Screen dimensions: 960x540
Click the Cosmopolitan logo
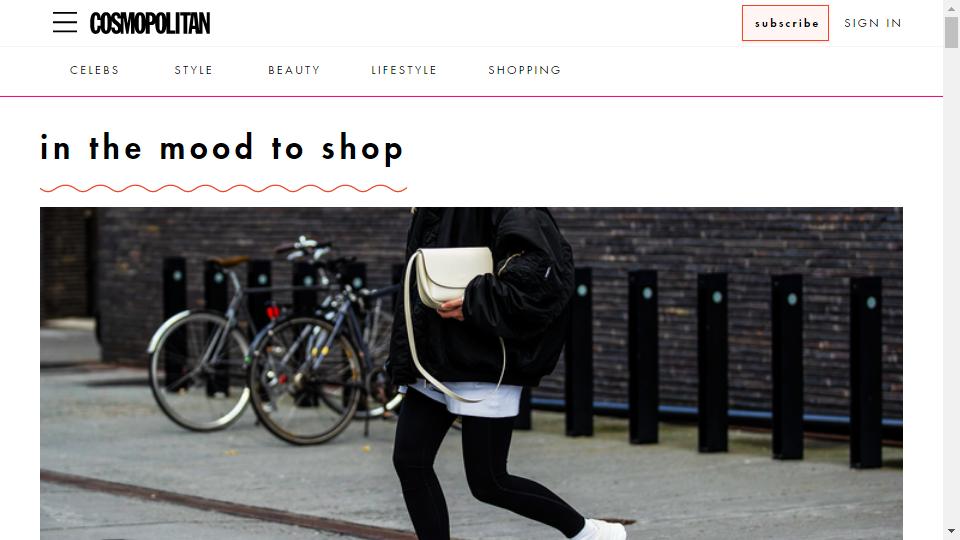click(150, 23)
